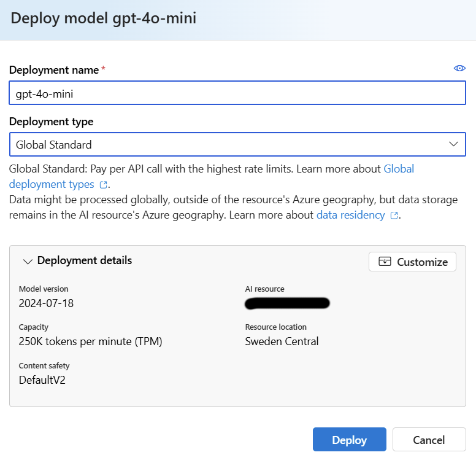Click the Content safety label
The image size is (476, 463).
pyautogui.click(x=44, y=366)
